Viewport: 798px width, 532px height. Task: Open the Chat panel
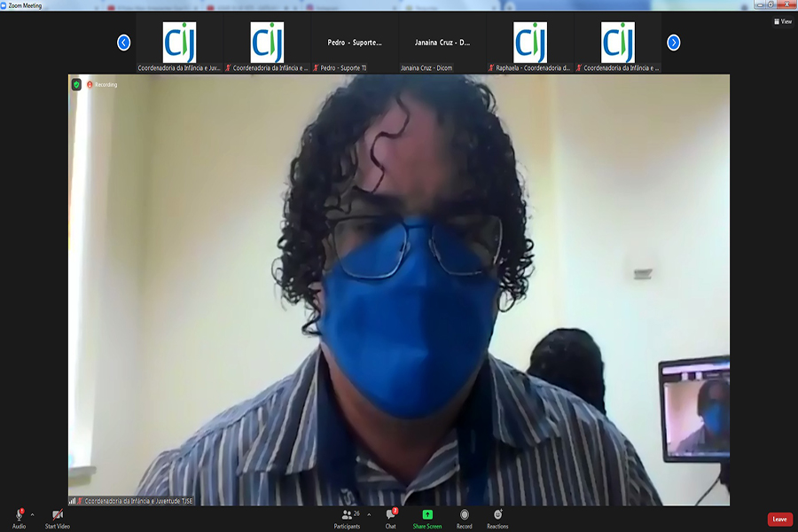tap(390, 515)
